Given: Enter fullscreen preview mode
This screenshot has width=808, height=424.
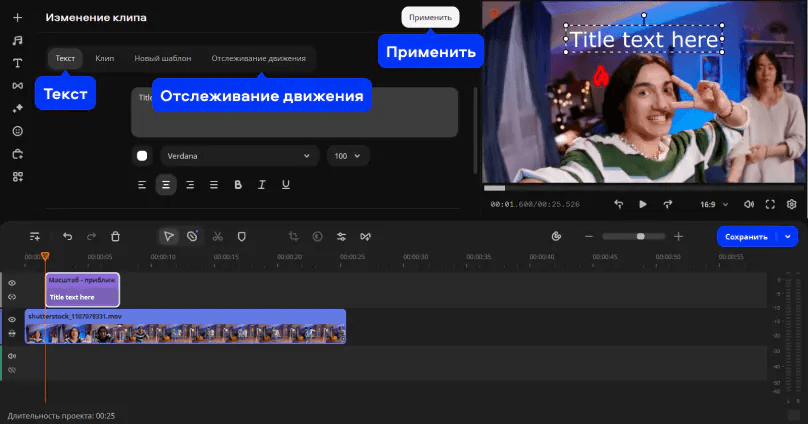Looking at the screenshot, I should click(x=770, y=204).
